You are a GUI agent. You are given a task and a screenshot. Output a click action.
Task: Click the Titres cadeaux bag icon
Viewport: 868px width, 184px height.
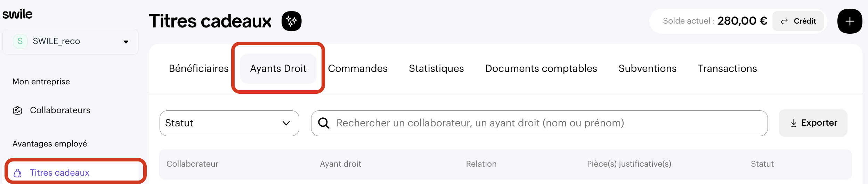17,173
